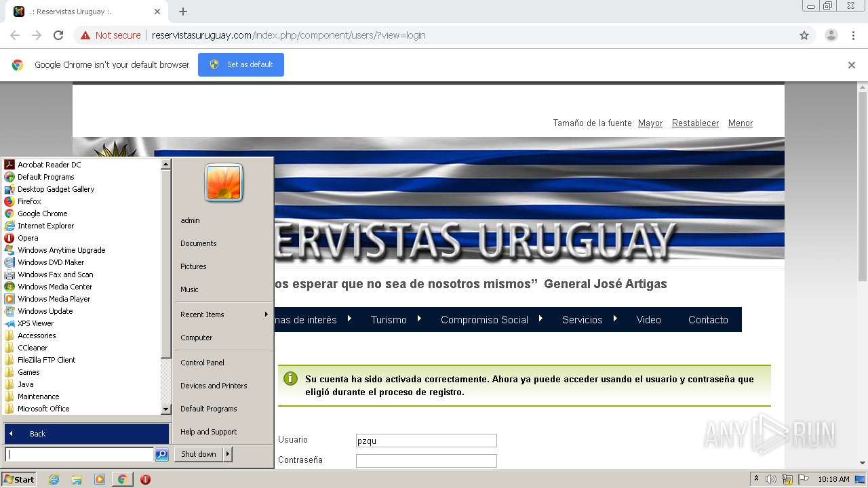Viewport: 868px width, 488px height.
Task: Bookmark this page with the star icon
Action: 804,35
